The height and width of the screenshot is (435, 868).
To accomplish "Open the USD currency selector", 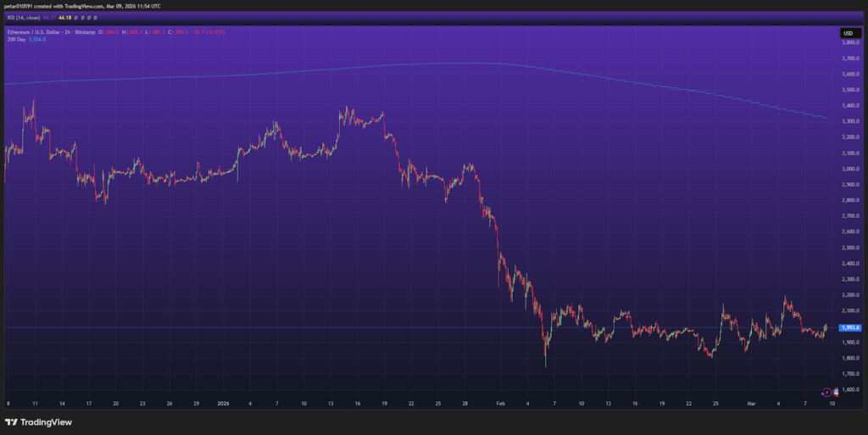I will click(x=848, y=33).
